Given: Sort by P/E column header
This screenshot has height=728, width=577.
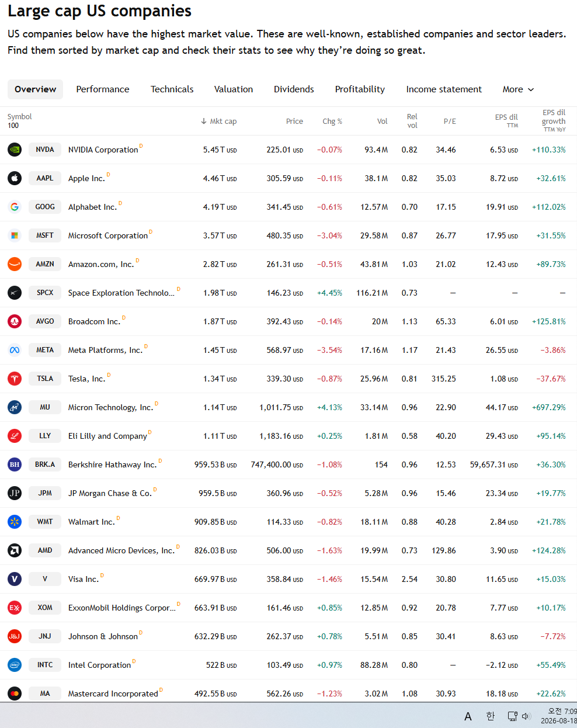Looking at the screenshot, I should pyautogui.click(x=450, y=122).
